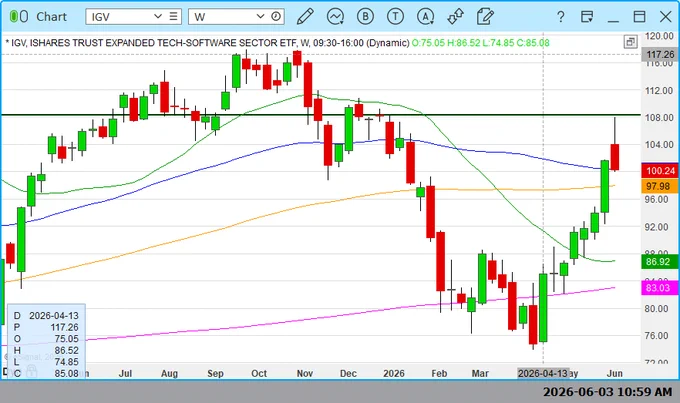Image resolution: width=680 pixels, height=403 pixels.
Task: Click the clock 2026-06-03 10:59 AM
Action: [608, 392]
